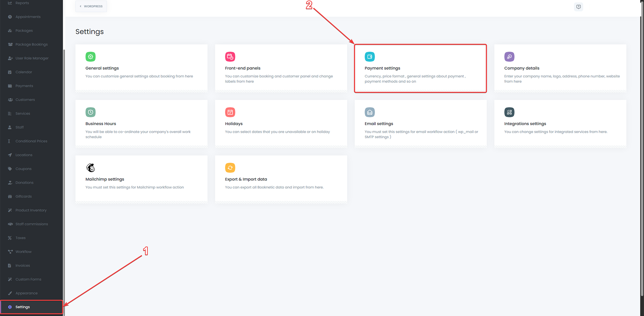Open the help icon at top right
The height and width of the screenshot is (316, 644).
click(x=579, y=7)
